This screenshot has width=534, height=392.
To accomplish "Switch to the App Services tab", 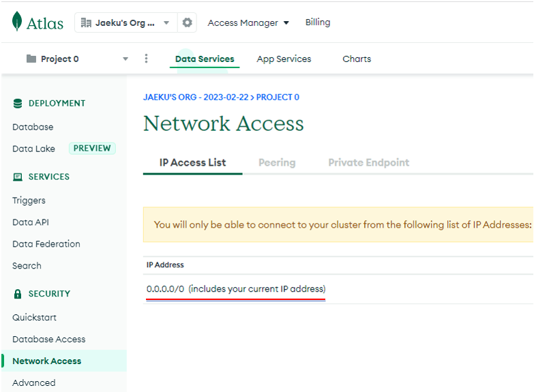I will click(x=284, y=59).
